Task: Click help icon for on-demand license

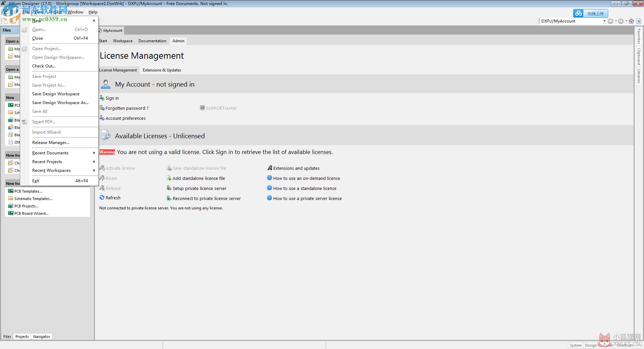Action: (269, 178)
